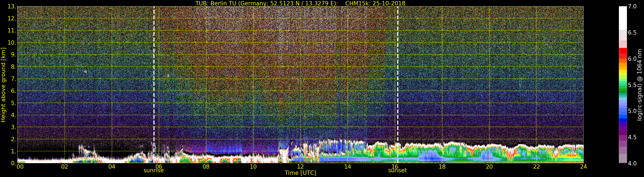Click the height axis tick "7."
The width and height of the screenshot is (644, 177).
click(14, 79)
